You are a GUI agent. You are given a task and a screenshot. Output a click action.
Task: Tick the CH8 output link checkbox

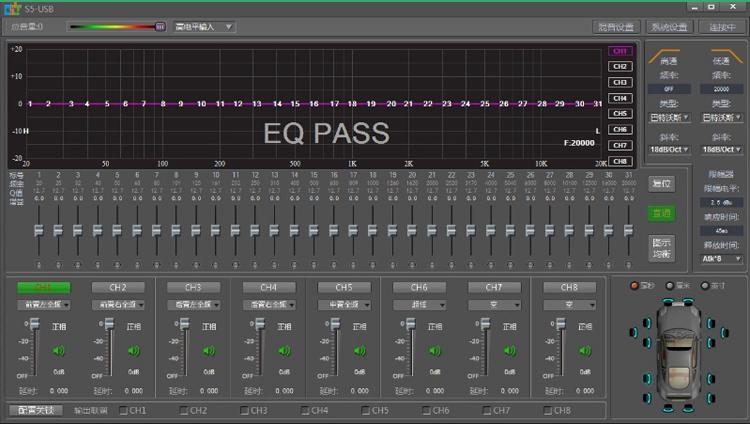pos(548,410)
